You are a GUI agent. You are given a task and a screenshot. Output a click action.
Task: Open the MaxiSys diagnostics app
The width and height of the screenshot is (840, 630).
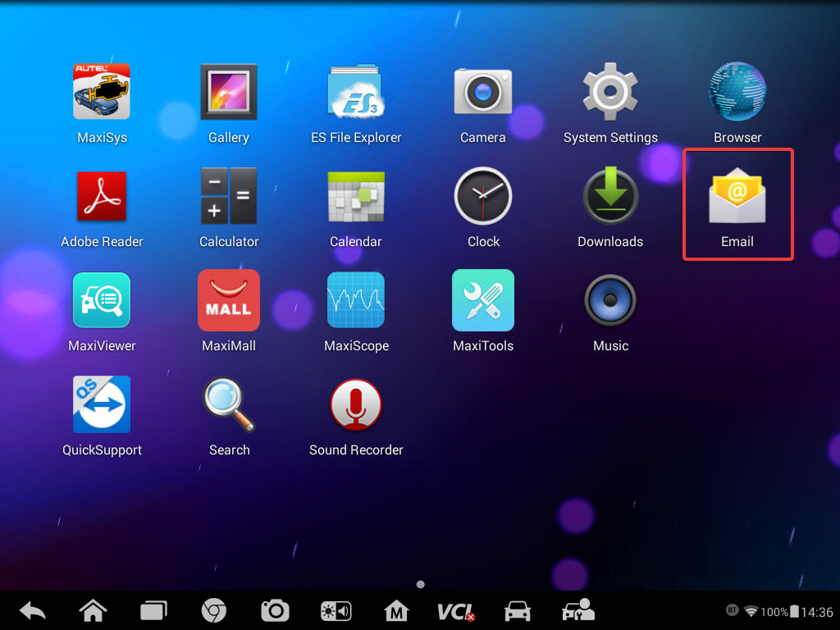[x=102, y=92]
